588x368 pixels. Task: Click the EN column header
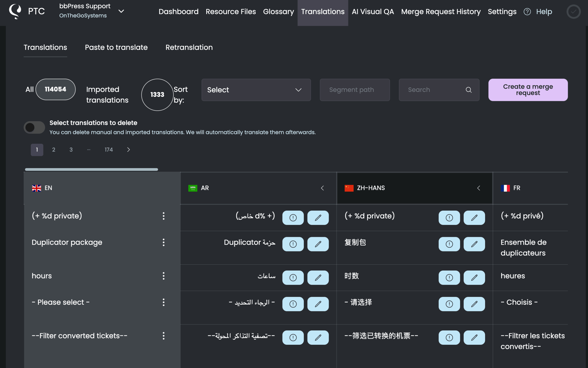[x=102, y=188]
